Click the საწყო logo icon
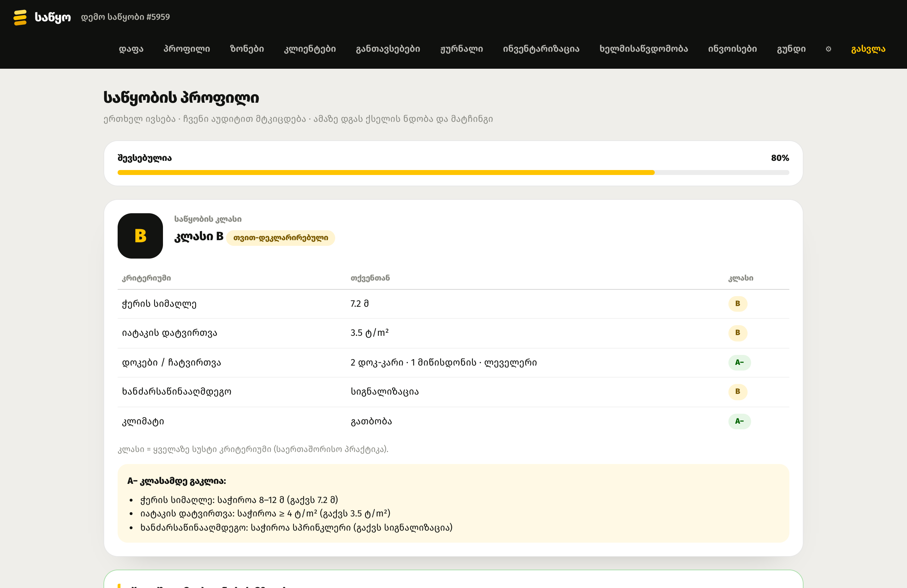Screen dimensions: 907x588 point(20,17)
